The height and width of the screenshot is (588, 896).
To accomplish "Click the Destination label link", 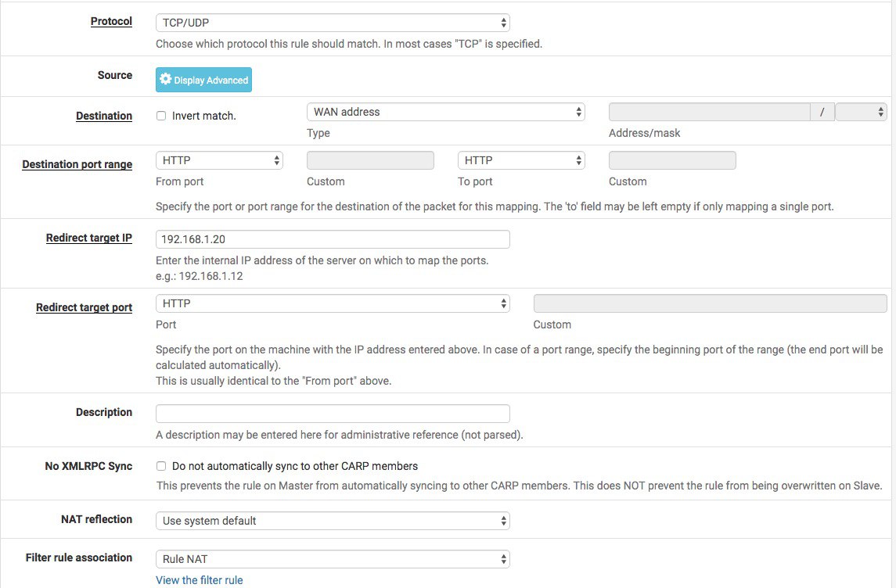I will pyautogui.click(x=104, y=116).
